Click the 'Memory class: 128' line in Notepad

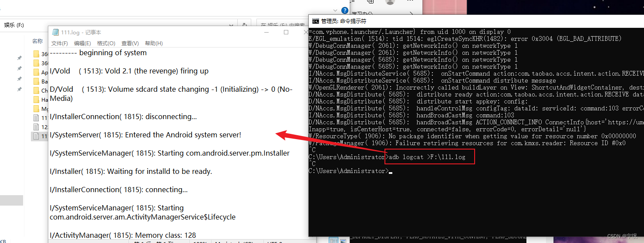point(123,235)
